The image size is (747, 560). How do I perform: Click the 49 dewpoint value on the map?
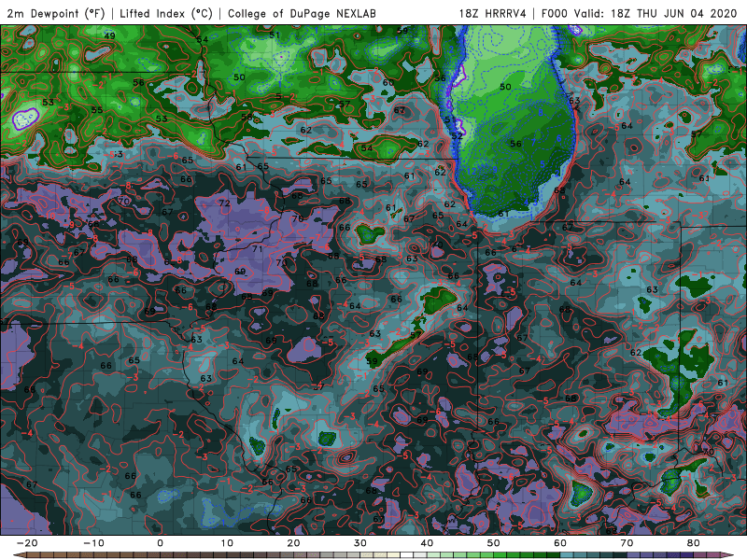[109, 35]
